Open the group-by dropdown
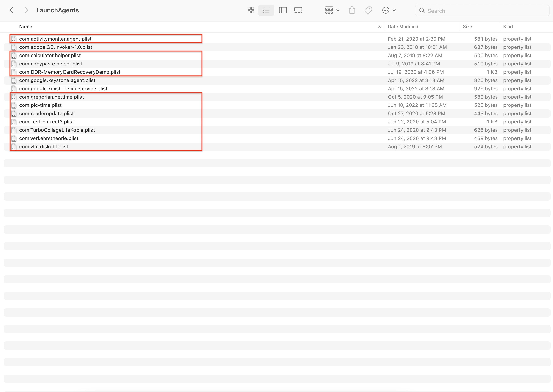The height and width of the screenshot is (392, 553). pyautogui.click(x=332, y=10)
